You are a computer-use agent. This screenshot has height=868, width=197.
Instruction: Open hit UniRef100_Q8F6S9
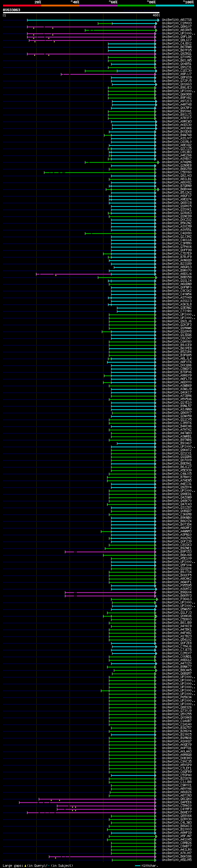point(176,78)
